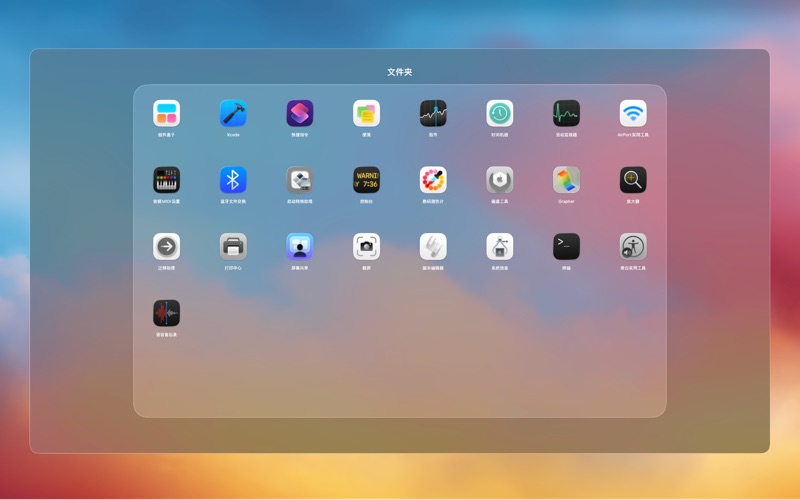The width and height of the screenshot is (800, 500).
Task: Open the colorful widget box app icon
Action: click(x=166, y=113)
